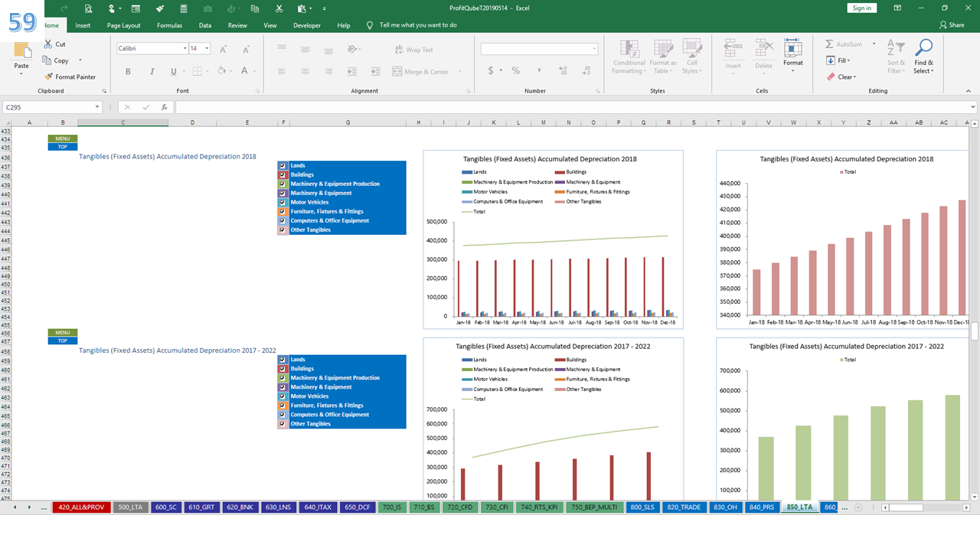Viewport: 980px width, 551px height.
Task: Decrease font size with the smaller A
Action: click(244, 49)
